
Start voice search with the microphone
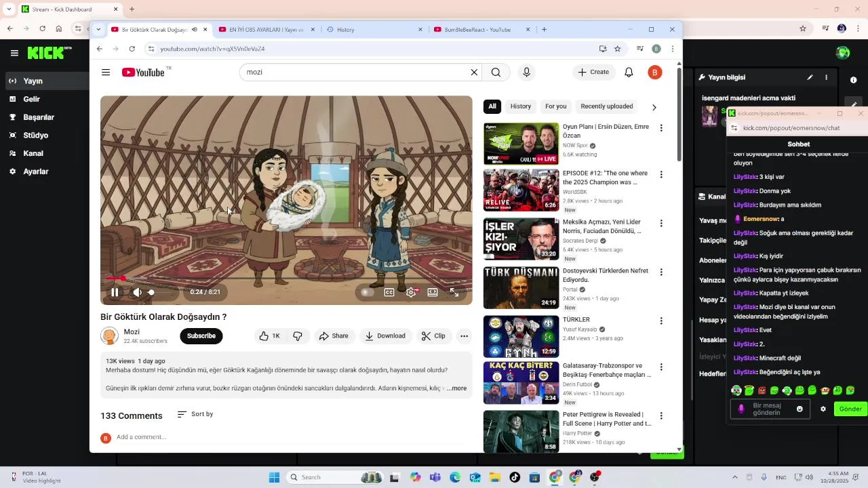point(526,73)
